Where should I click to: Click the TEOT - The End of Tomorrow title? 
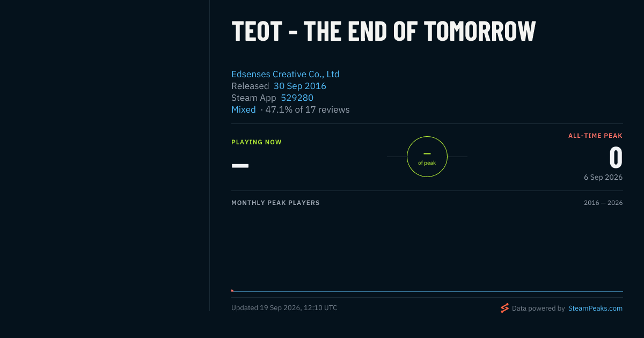383,31
